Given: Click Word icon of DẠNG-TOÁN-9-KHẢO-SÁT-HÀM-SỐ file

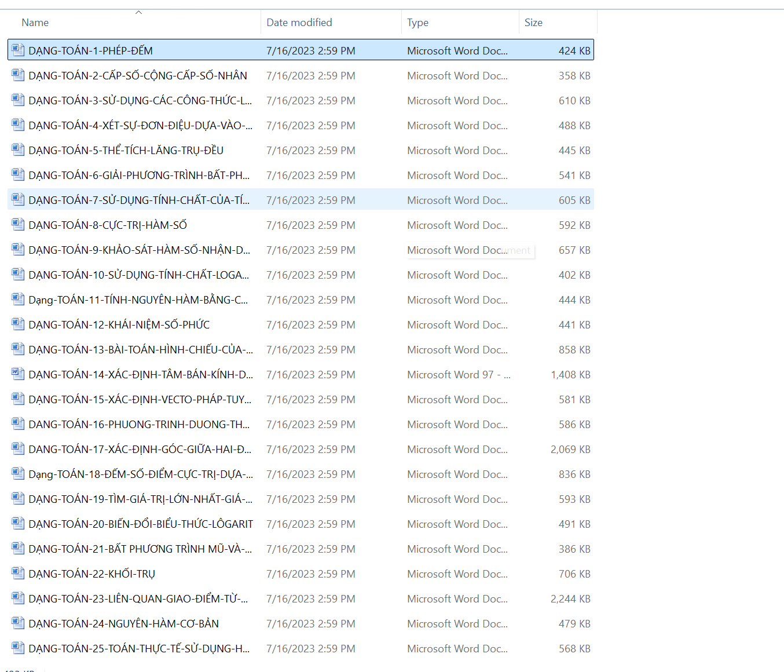Looking at the screenshot, I should pyautogui.click(x=18, y=249).
